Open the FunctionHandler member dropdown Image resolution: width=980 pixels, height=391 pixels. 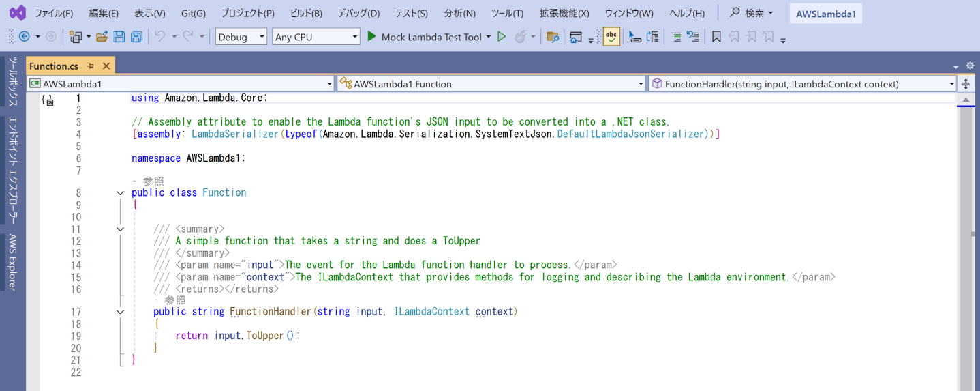tap(803, 84)
